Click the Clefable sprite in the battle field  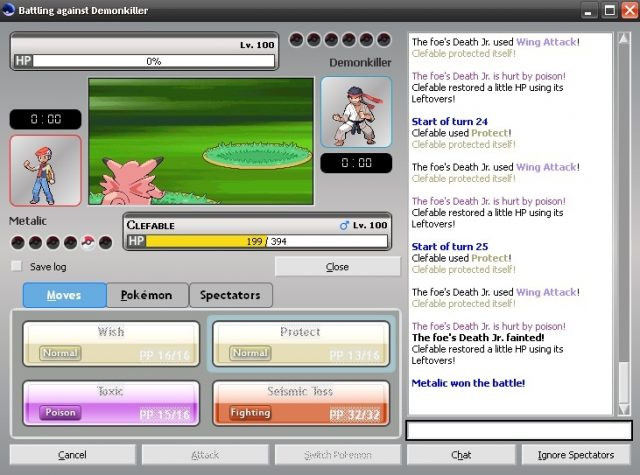133,182
